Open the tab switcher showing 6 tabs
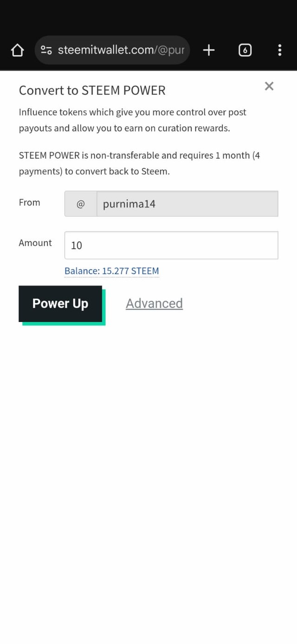Image resolution: width=297 pixels, height=644 pixels. click(x=245, y=50)
